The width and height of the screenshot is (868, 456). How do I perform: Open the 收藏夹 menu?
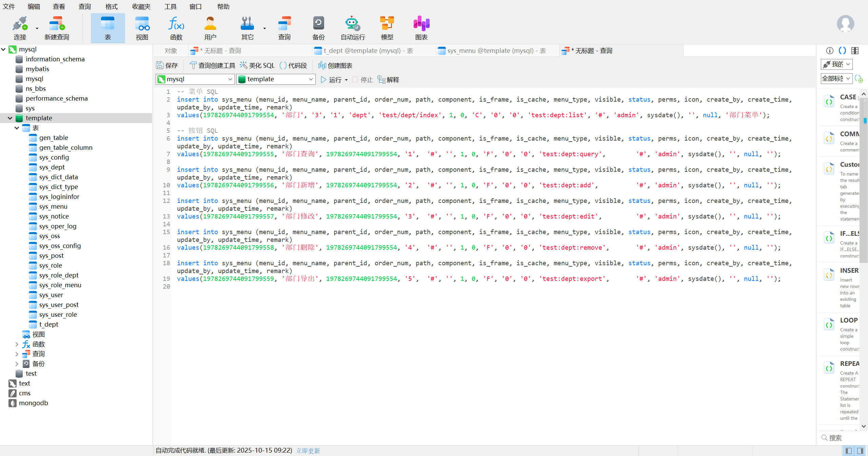pos(141,6)
